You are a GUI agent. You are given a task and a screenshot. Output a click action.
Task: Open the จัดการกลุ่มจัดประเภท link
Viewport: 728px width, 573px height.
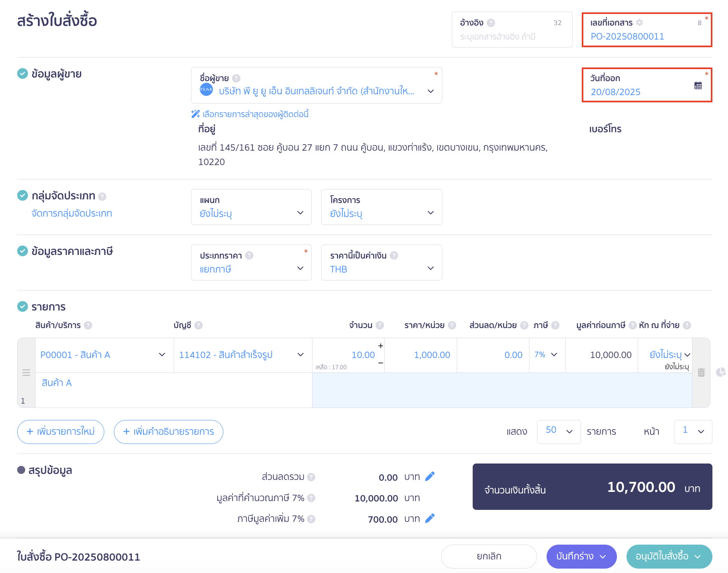pos(72,213)
